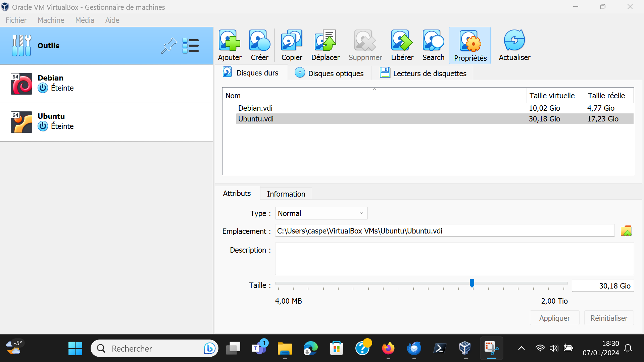Screen dimensions: 644x362
Task: Click the Copier disk toolbar icon
Action: pyautogui.click(x=292, y=45)
